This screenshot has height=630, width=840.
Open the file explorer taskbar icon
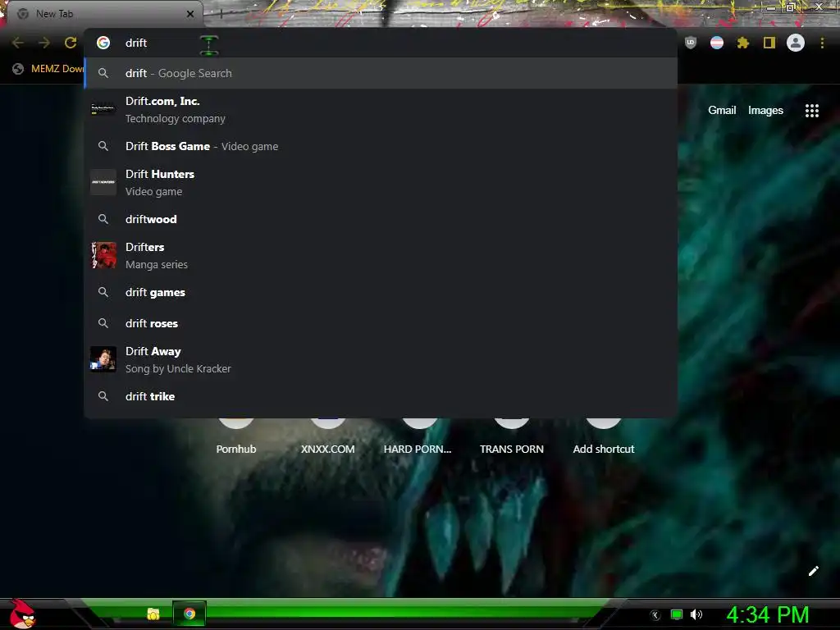click(x=153, y=614)
